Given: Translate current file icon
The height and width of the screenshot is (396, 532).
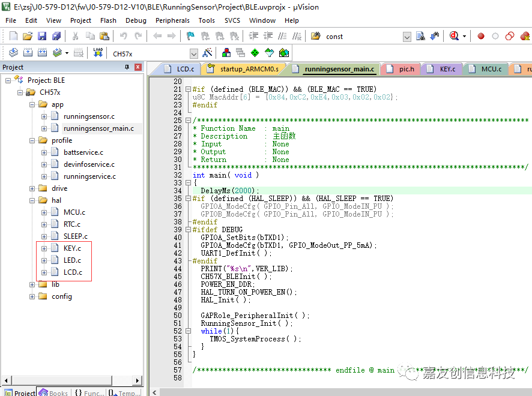Looking at the screenshot, I should pos(13,53).
